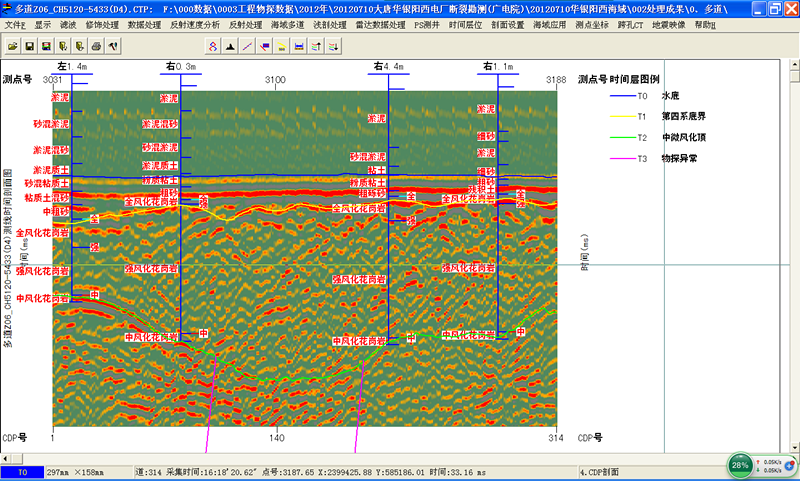This screenshot has height=481, width=800.
Task: Click the hammer tool icon
Action: click(x=113, y=46)
